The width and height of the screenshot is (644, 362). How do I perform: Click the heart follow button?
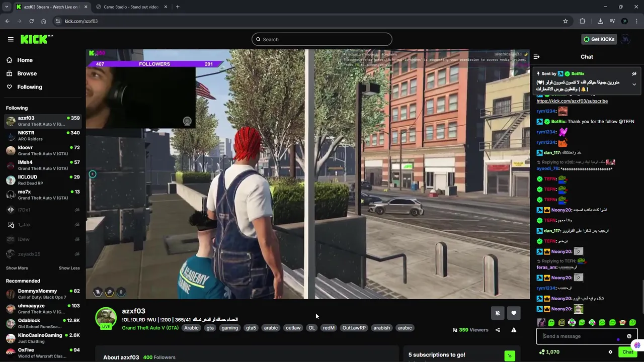pos(514,313)
